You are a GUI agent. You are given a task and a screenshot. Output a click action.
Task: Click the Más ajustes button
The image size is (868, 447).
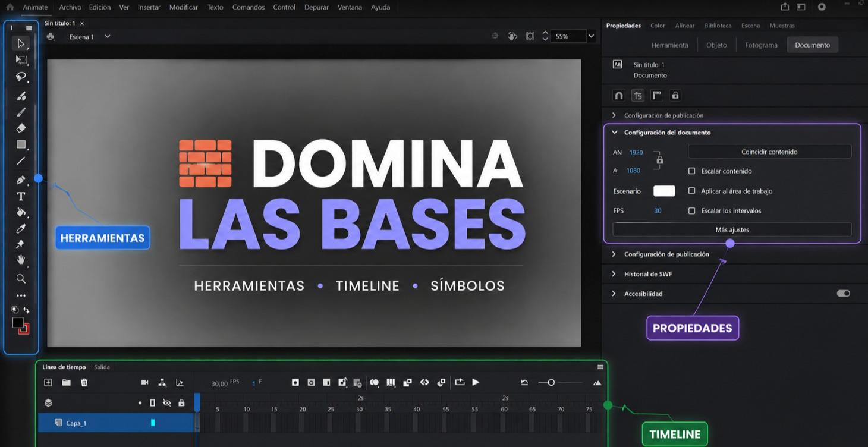(732, 229)
